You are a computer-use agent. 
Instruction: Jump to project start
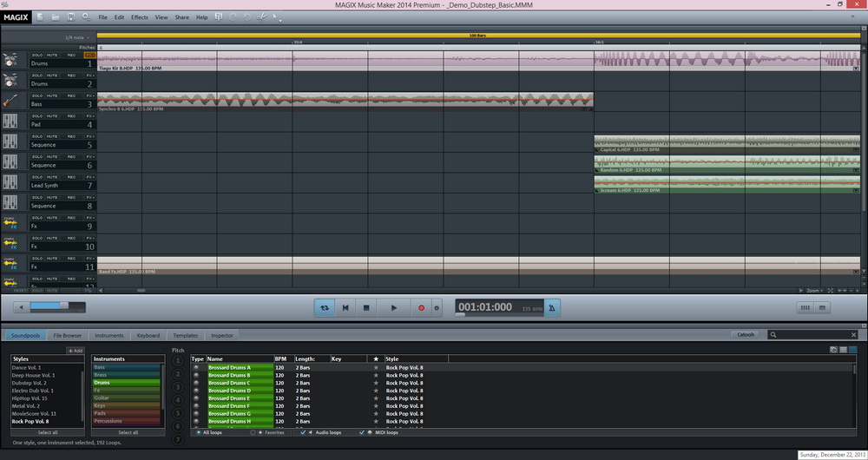345,308
